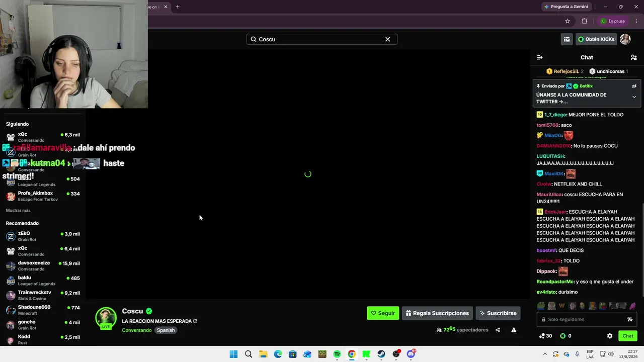This screenshot has width=644, height=362.
Task: Open Coscu's channel avatar
Action: (106, 318)
